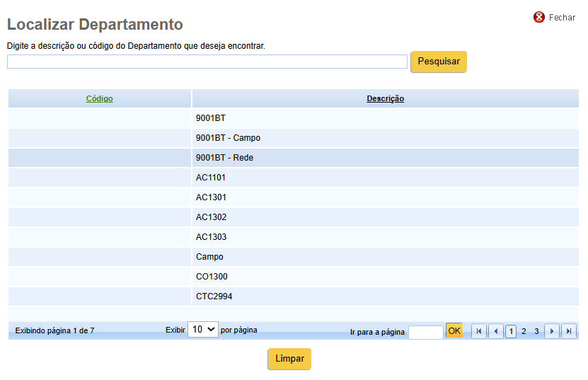Go to page number 3

[x=536, y=331]
